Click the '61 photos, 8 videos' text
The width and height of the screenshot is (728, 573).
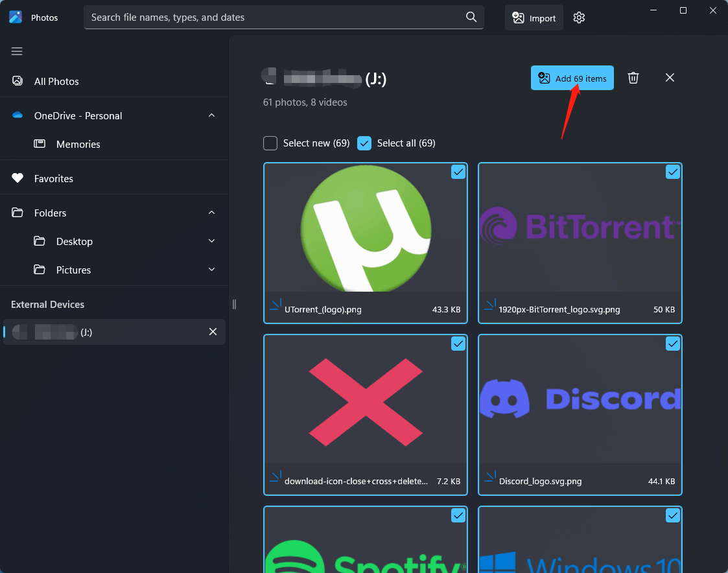305,102
